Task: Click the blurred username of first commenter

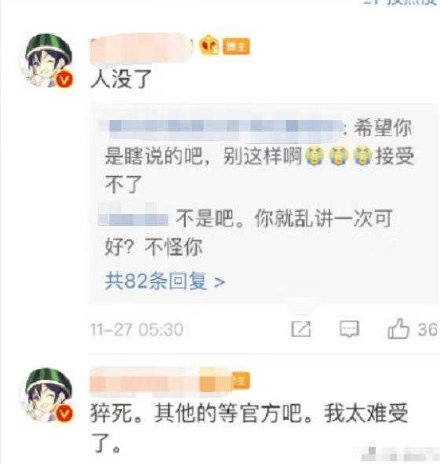Action: [141, 48]
